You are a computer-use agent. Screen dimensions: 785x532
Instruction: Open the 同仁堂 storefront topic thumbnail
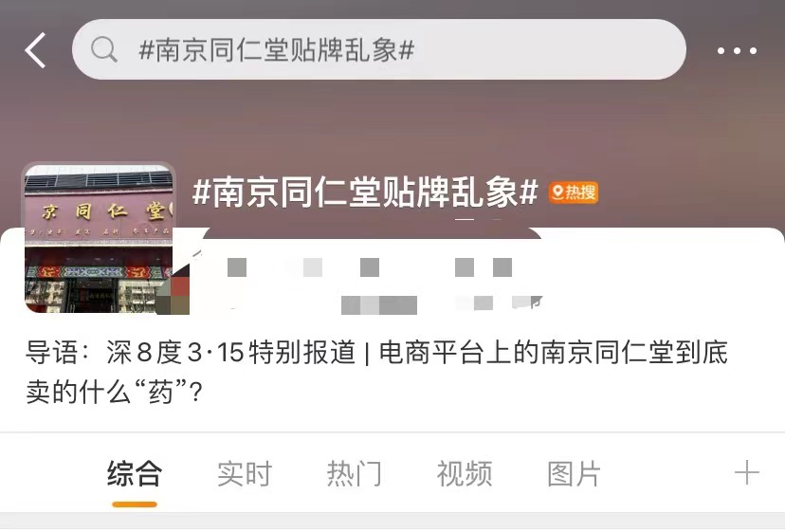(100, 239)
